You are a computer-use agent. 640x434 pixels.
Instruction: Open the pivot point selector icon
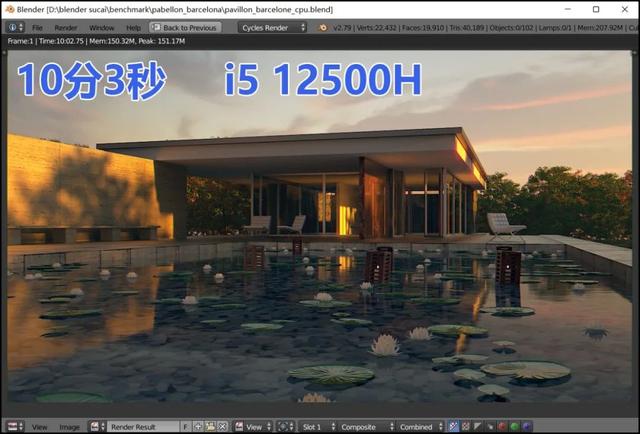(285, 427)
